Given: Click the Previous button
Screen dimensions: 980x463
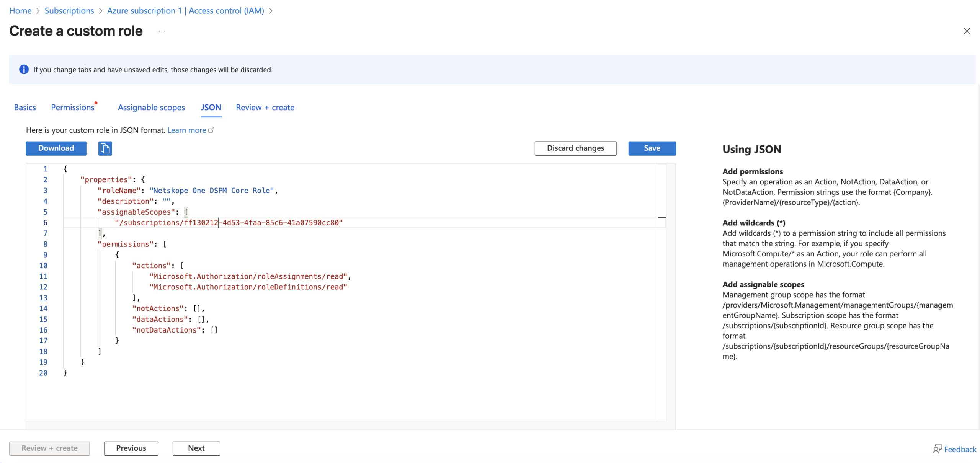Looking at the screenshot, I should click(x=131, y=448).
